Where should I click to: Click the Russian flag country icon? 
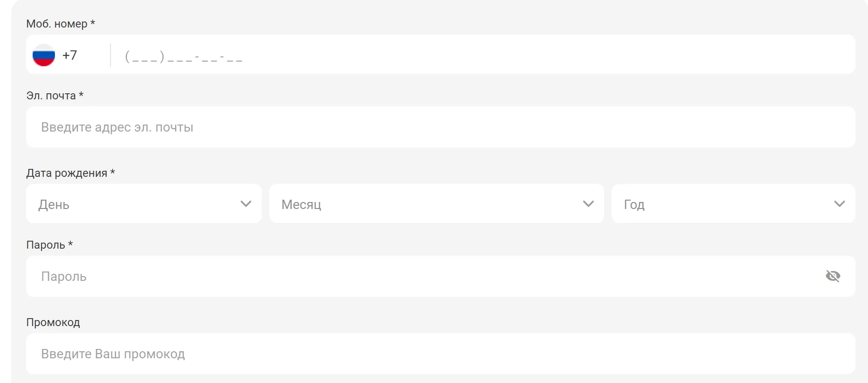44,55
